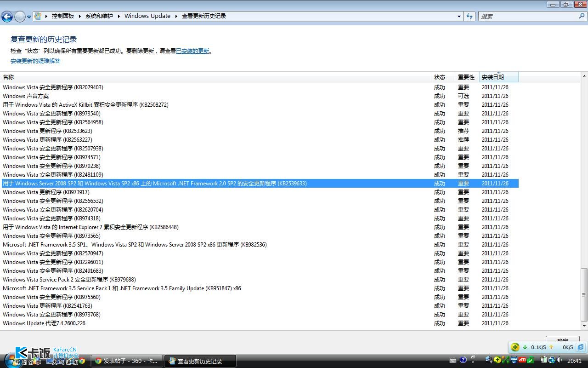Click the 360 yellow plus tray icon

pyautogui.click(x=498, y=360)
